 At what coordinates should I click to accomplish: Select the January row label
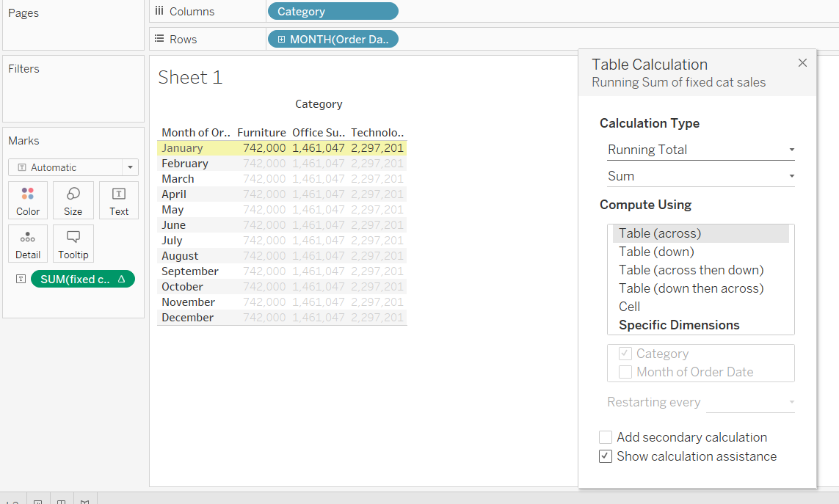[x=182, y=148]
